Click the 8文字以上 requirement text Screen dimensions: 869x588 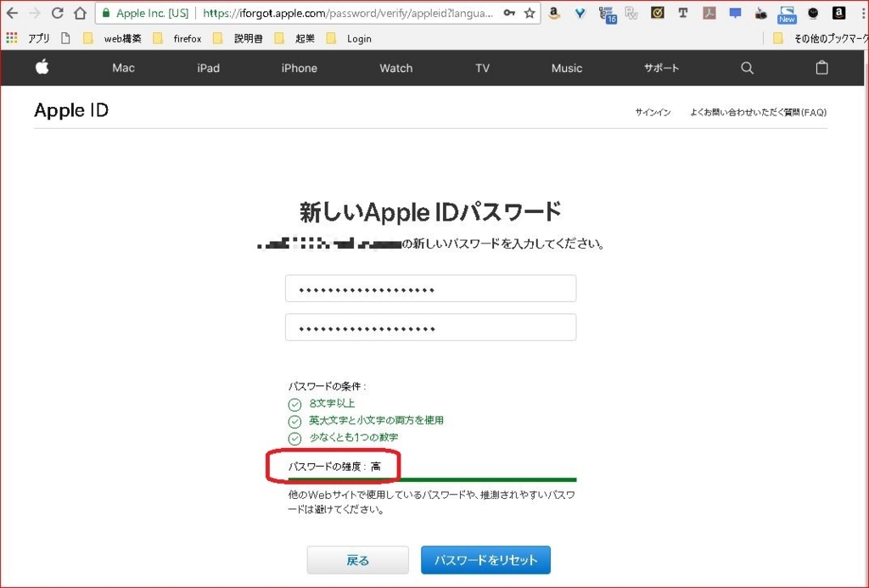click(x=332, y=403)
